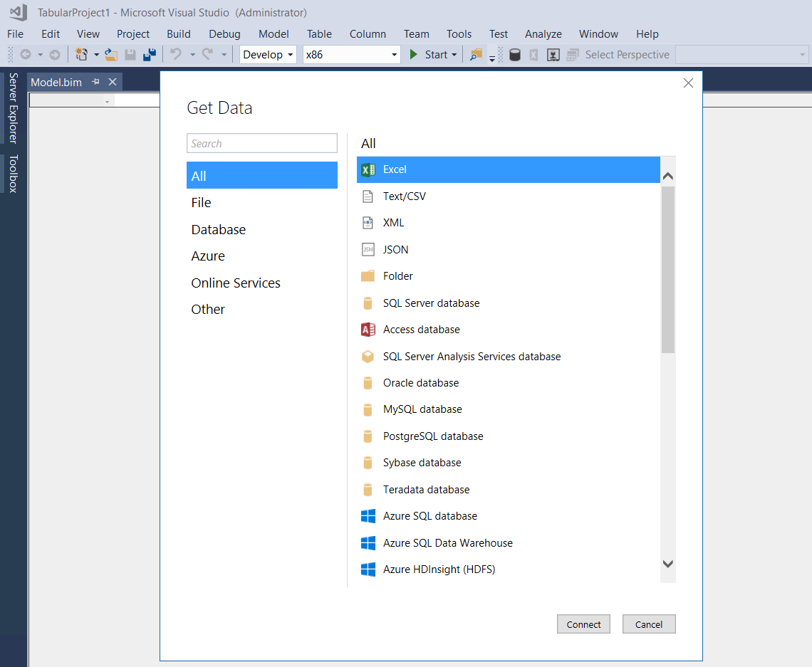The width and height of the screenshot is (812, 667).
Task: Open the Tools menu
Action: (459, 33)
